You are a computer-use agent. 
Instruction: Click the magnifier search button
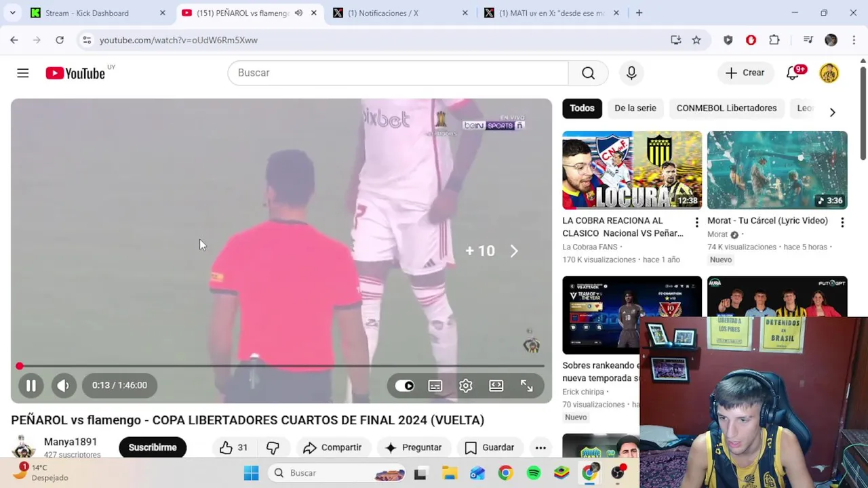click(588, 73)
